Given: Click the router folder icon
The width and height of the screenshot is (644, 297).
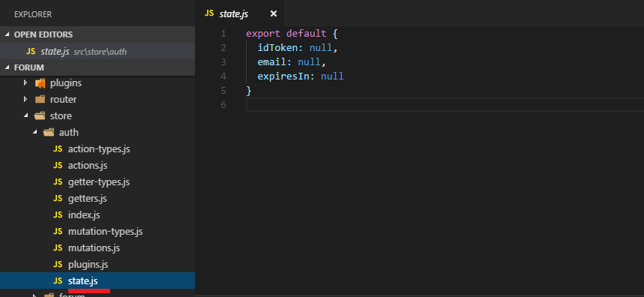Looking at the screenshot, I should (40, 100).
